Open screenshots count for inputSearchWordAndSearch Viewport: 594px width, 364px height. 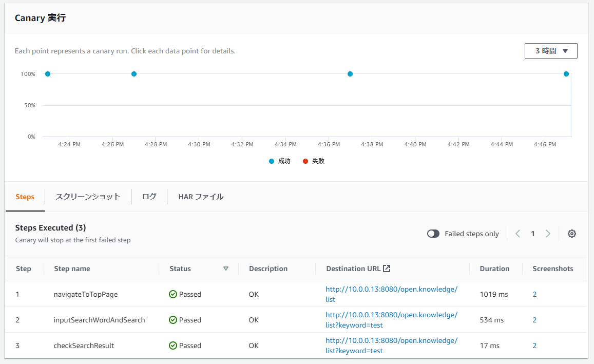[x=534, y=320]
